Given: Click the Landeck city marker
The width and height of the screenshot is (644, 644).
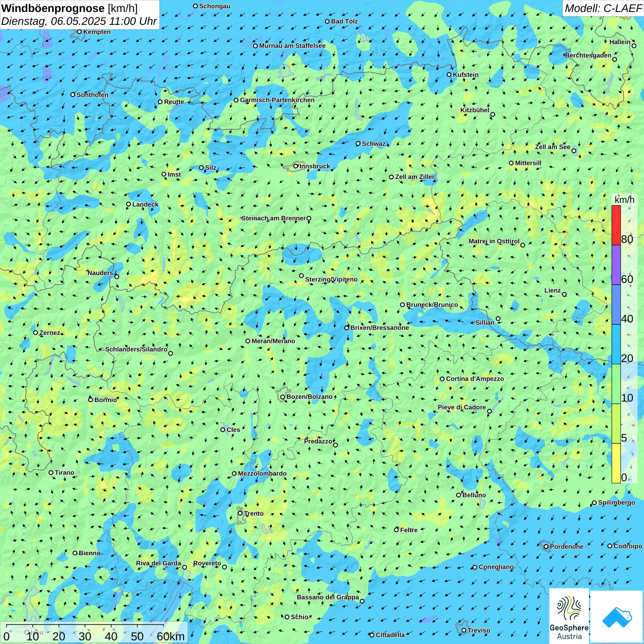Looking at the screenshot, I should pyautogui.click(x=129, y=204).
